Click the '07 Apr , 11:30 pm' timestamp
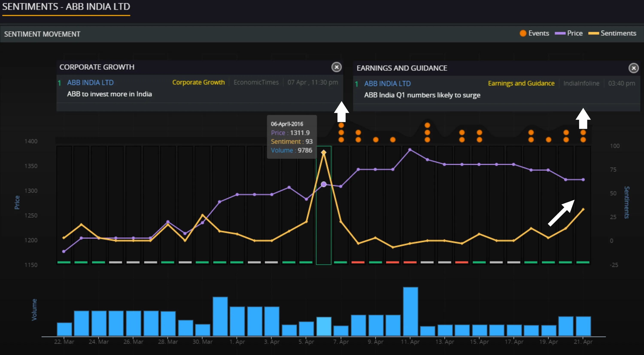This screenshot has width=644, height=355. point(313,82)
